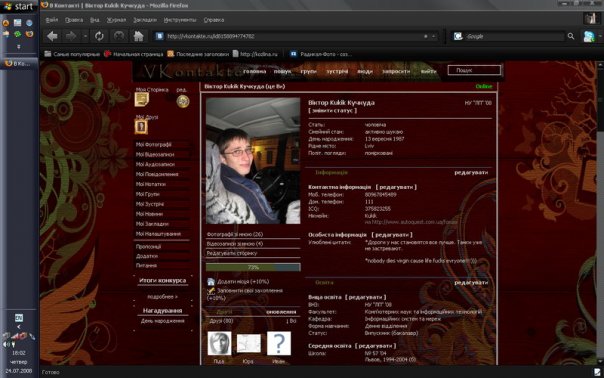Click the profile photo
The height and width of the screenshot is (378, 604).
[x=253, y=160]
